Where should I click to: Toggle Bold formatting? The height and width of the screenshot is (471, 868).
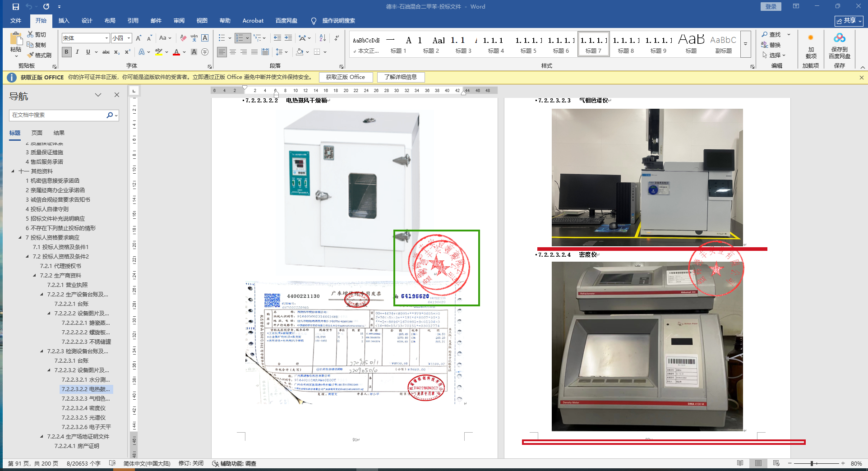[x=66, y=52]
